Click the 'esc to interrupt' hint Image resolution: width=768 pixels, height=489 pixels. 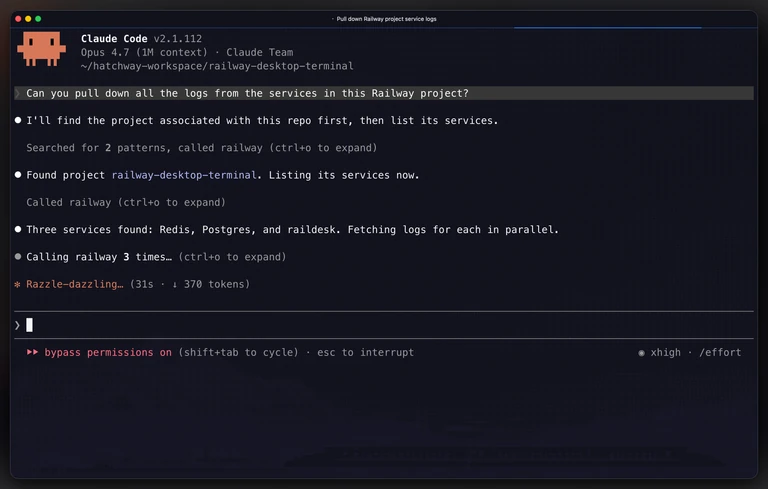tap(365, 352)
